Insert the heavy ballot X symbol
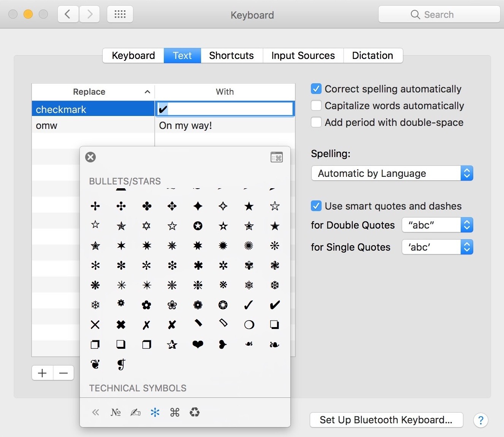 tap(172, 324)
